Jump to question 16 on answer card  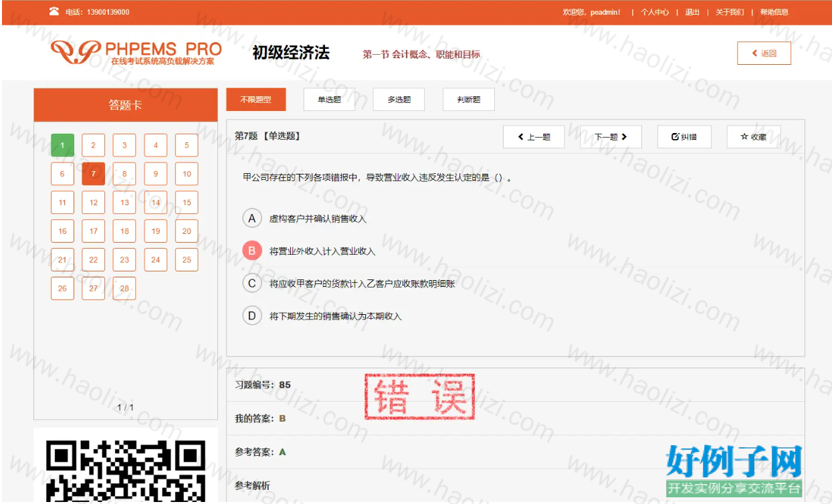tap(62, 231)
